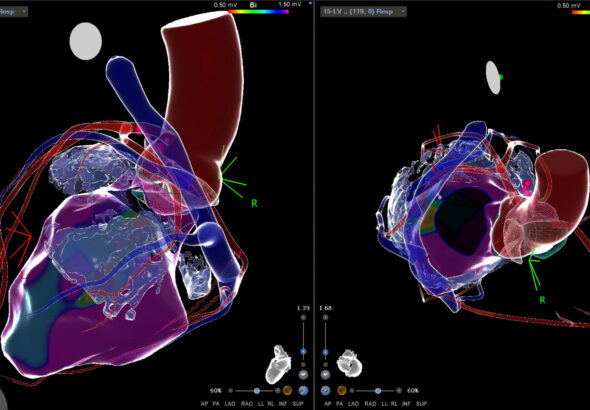590x410 pixels.
Task: Click the orange icon in left view
Action: (x=287, y=390)
